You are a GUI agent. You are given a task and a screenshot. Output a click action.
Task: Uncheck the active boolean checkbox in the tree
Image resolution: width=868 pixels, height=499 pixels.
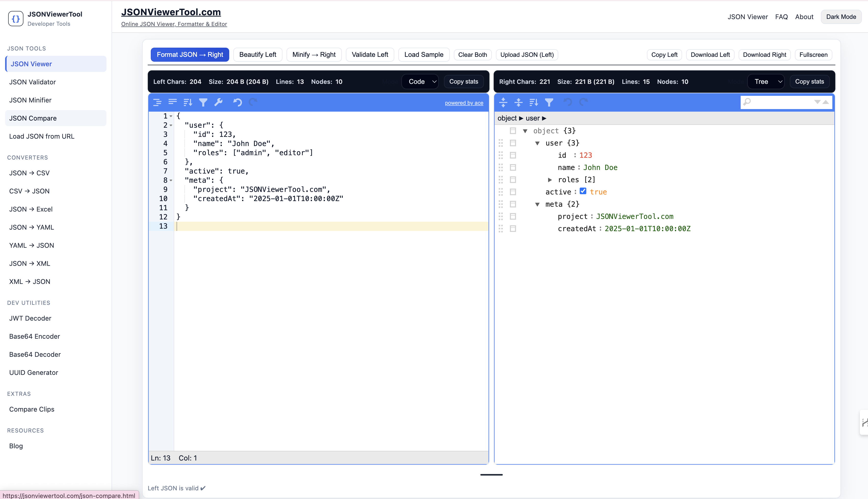[x=583, y=191]
